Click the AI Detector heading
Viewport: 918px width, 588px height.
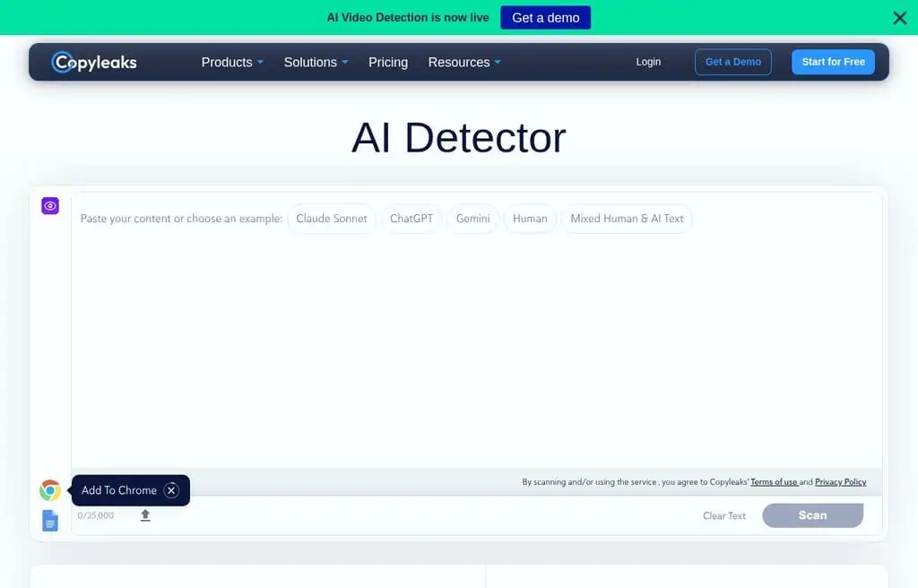click(458, 138)
